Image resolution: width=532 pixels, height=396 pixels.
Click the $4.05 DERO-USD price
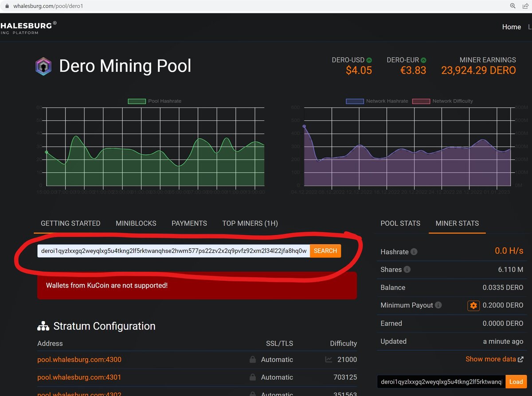tap(359, 70)
